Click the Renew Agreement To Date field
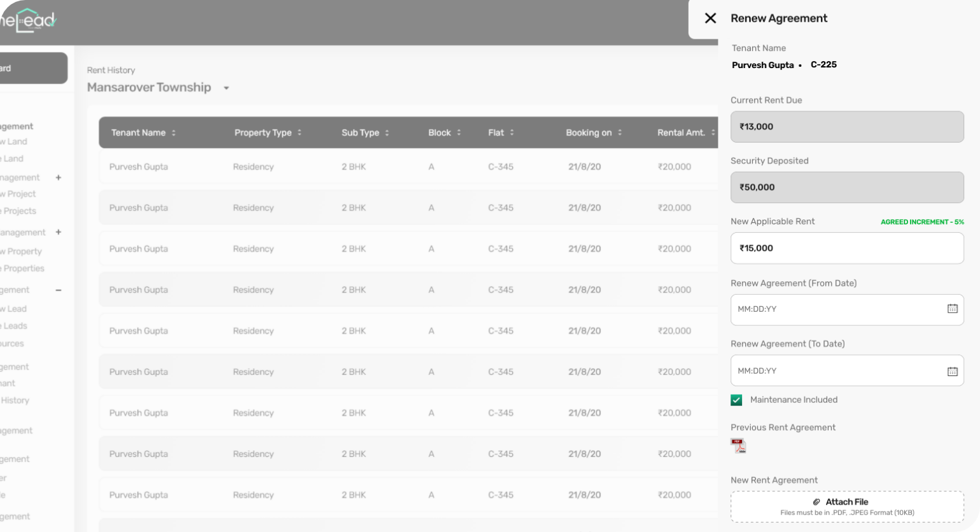The image size is (980, 532). (847, 370)
